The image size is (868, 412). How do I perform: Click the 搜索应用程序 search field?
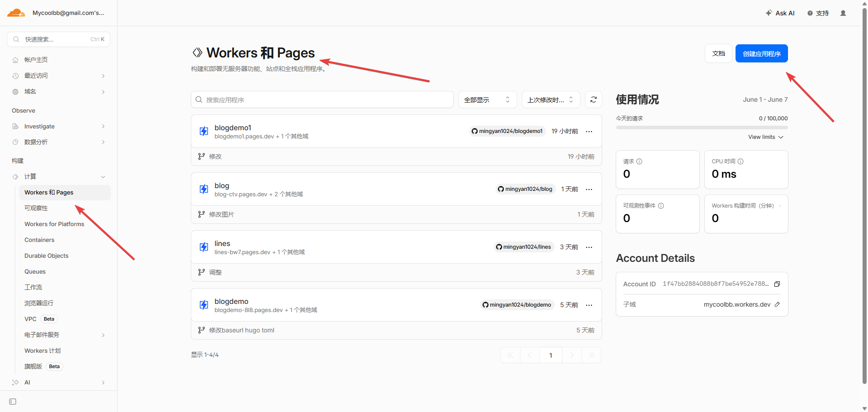[322, 99]
